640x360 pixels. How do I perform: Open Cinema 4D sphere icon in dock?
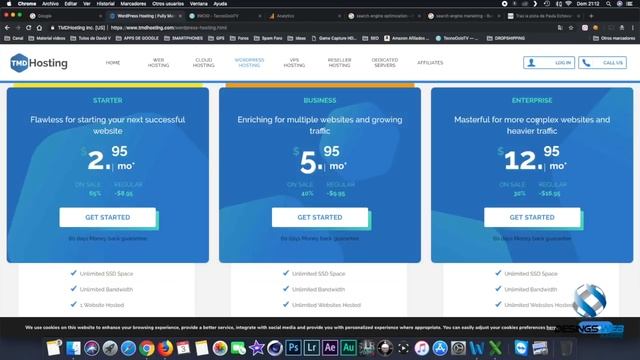275,348
